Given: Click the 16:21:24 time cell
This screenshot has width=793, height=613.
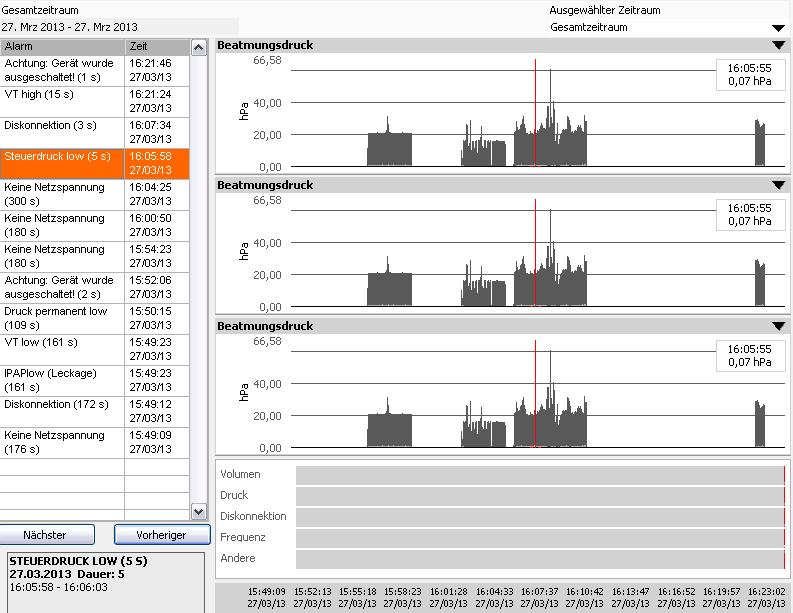Looking at the screenshot, I should click(157, 101).
